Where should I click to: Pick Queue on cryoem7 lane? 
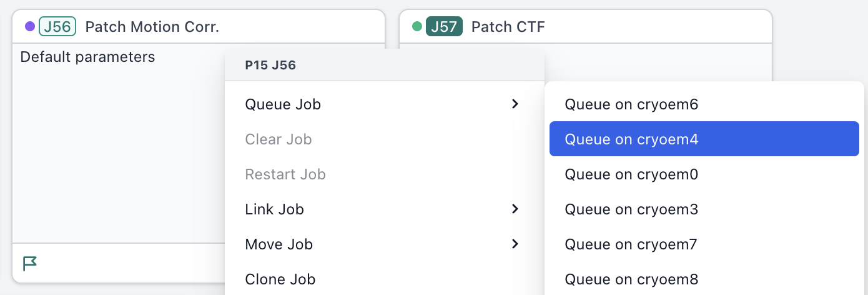[631, 244]
